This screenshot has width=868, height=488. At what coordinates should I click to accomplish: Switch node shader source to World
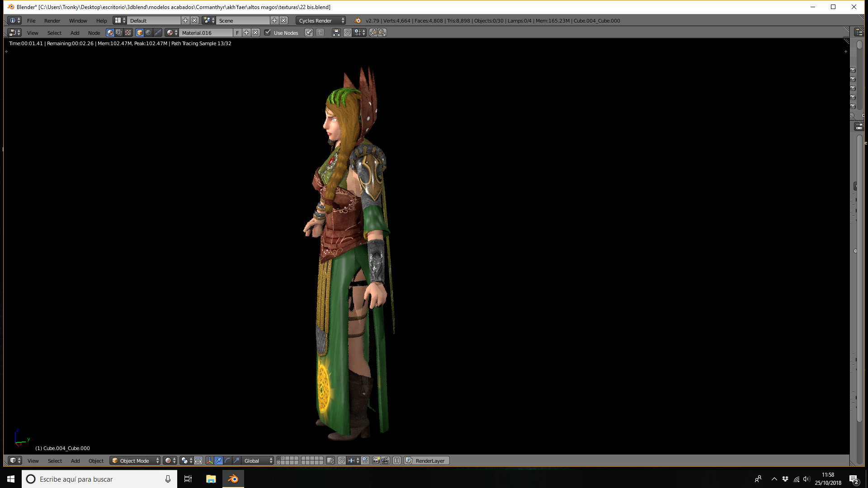148,33
